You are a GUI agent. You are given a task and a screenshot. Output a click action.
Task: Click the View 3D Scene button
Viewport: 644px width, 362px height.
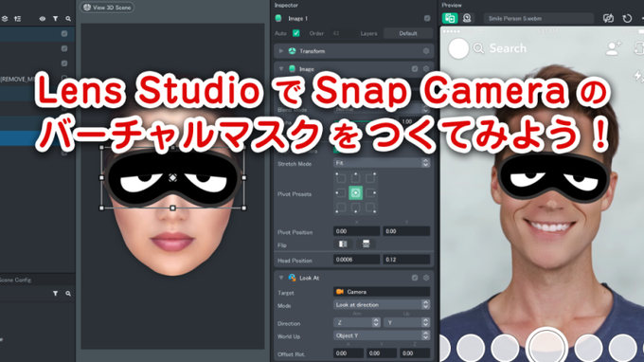[x=107, y=8]
